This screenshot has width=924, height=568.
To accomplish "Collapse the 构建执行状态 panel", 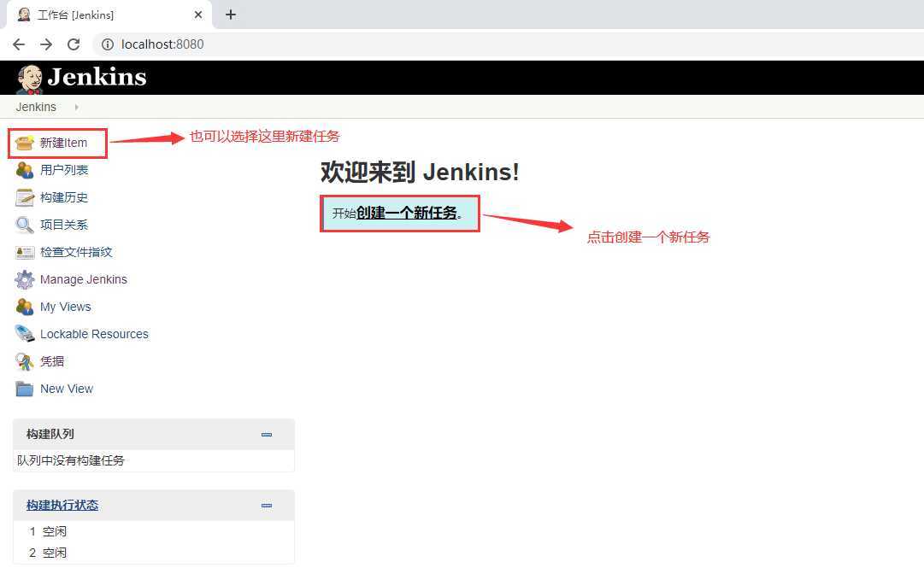I will [x=267, y=506].
